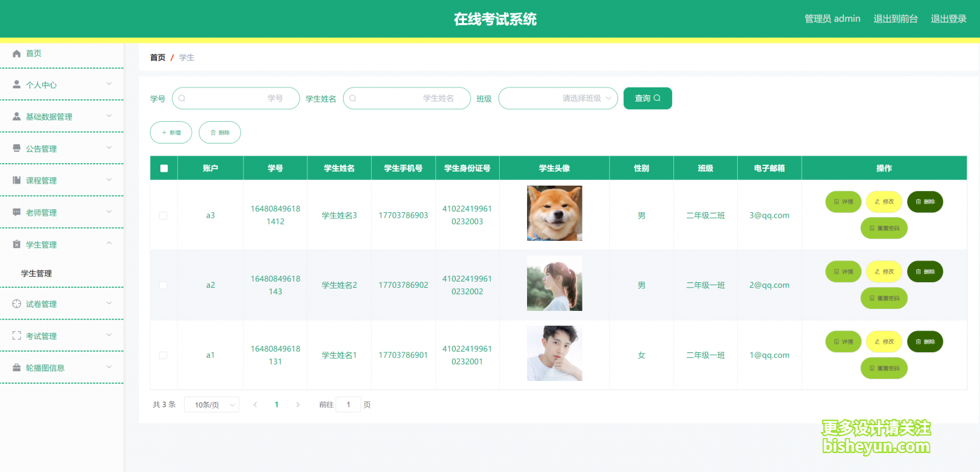Check the checkbox for row a1
Screen dimensions: 980x472
(163, 355)
